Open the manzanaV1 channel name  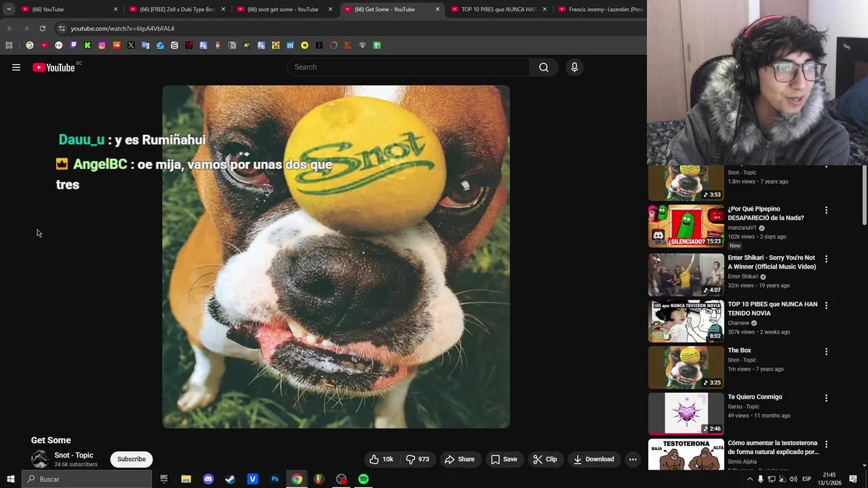742,228
